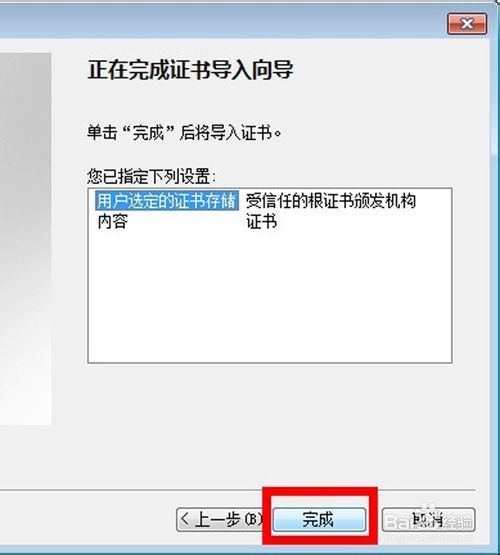The width and height of the screenshot is (500, 555).
Task: Click the separator line above the buttons
Action: pos(238,490)
